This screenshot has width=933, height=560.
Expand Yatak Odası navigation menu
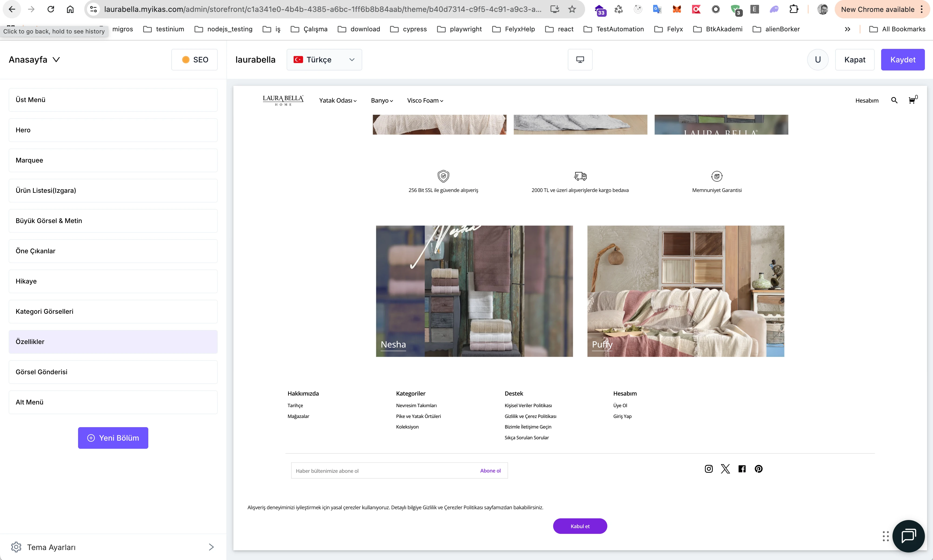pyautogui.click(x=338, y=100)
